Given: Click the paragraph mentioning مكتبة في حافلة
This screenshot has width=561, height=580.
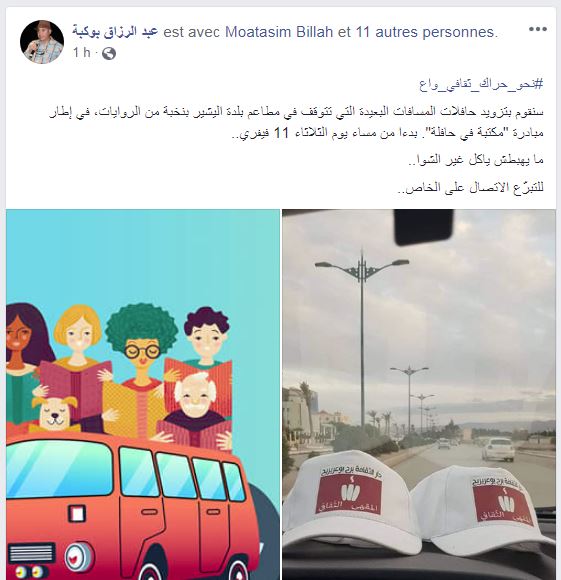Looking at the screenshot, I should pyautogui.click(x=296, y=122).
